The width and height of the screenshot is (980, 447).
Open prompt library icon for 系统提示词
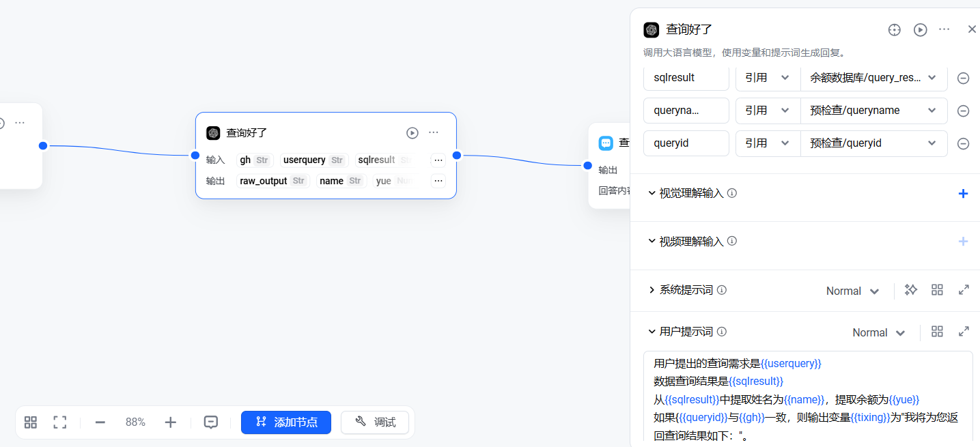click(x=937, y=290)
